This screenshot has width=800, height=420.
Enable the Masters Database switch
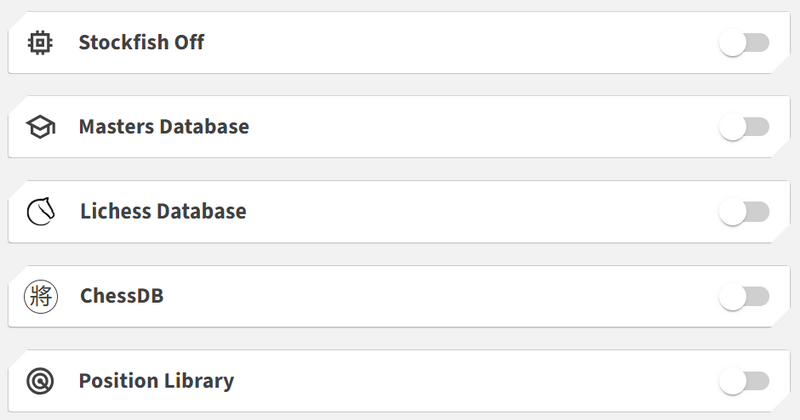point(744,127)
